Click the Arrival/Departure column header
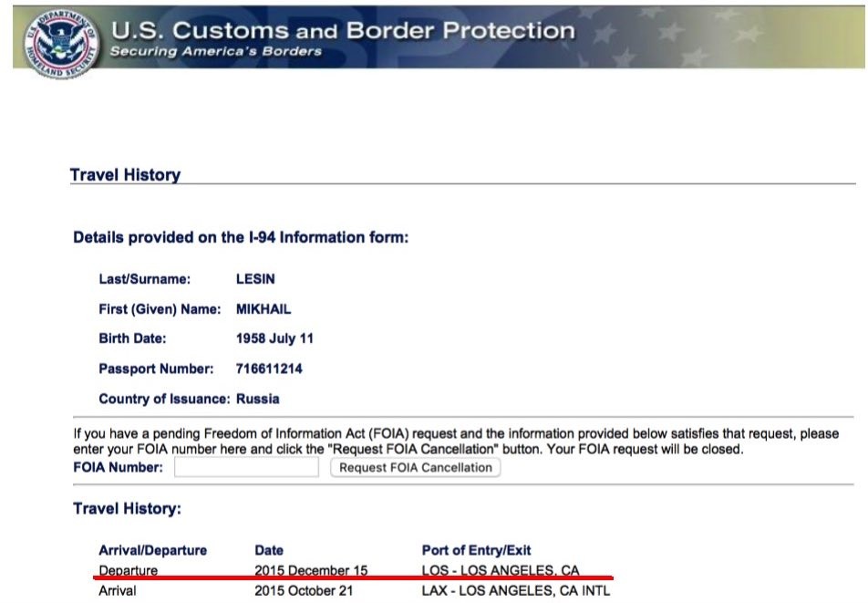This screenshot has width=868, height=603. pos(152,551)
